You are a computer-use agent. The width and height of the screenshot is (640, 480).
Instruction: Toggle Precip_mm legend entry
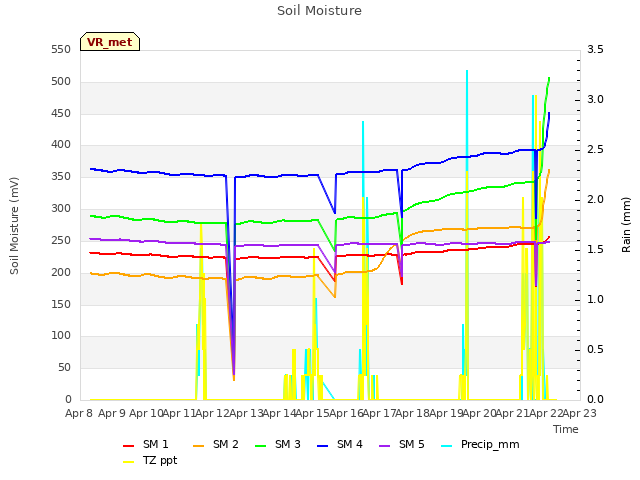click(480, 444)
